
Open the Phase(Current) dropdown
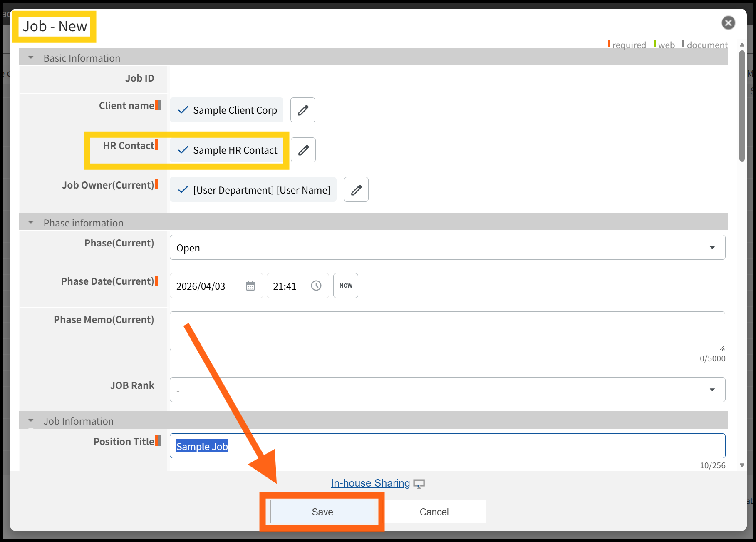coord(447,248)
